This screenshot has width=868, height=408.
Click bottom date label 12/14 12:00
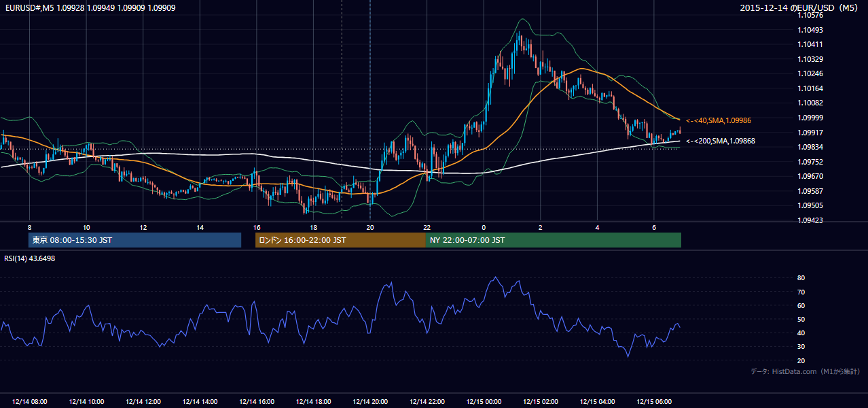143,402
